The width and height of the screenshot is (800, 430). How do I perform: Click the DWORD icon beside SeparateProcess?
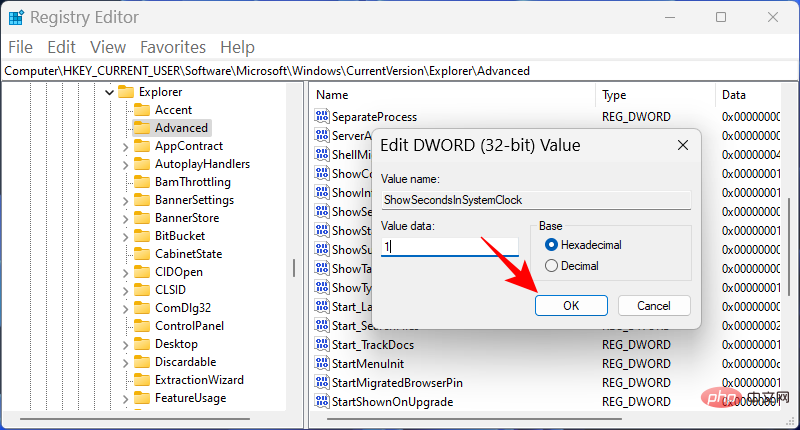point(322,117)
